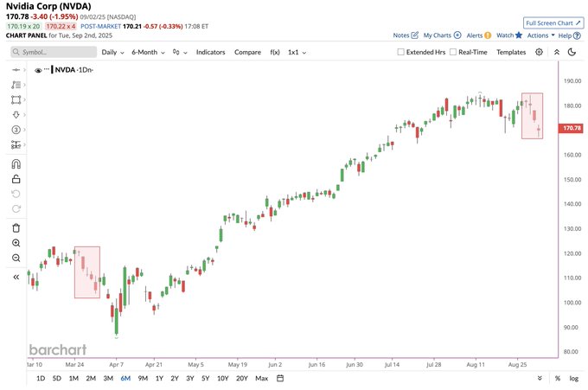Image resolution: width=588 pixels, height=390 pixels.
Task: Select the 1Y range
Action: point(159,379)
